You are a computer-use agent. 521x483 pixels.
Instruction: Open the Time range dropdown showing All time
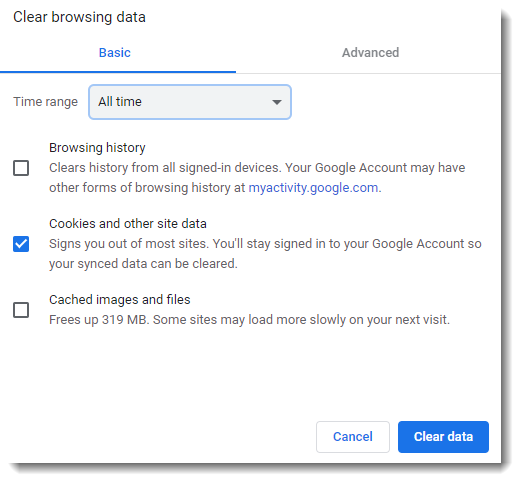(190, 102)
